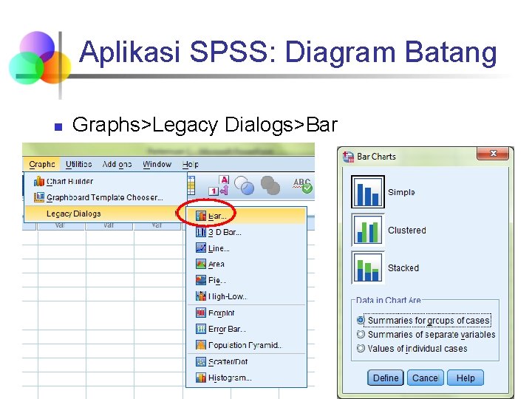Click the Pie chart icon
The width and height of the screenshot is (532, 399).
tap(201, 280)
